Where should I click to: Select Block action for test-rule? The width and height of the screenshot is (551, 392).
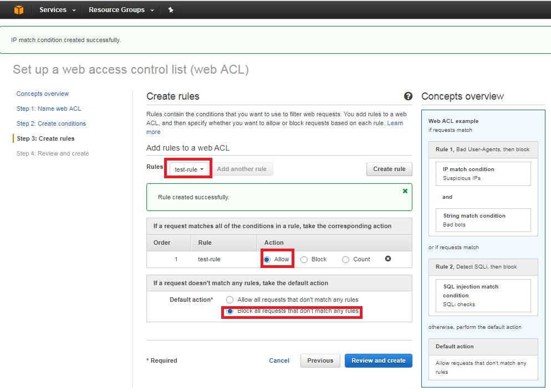[304, 259]
